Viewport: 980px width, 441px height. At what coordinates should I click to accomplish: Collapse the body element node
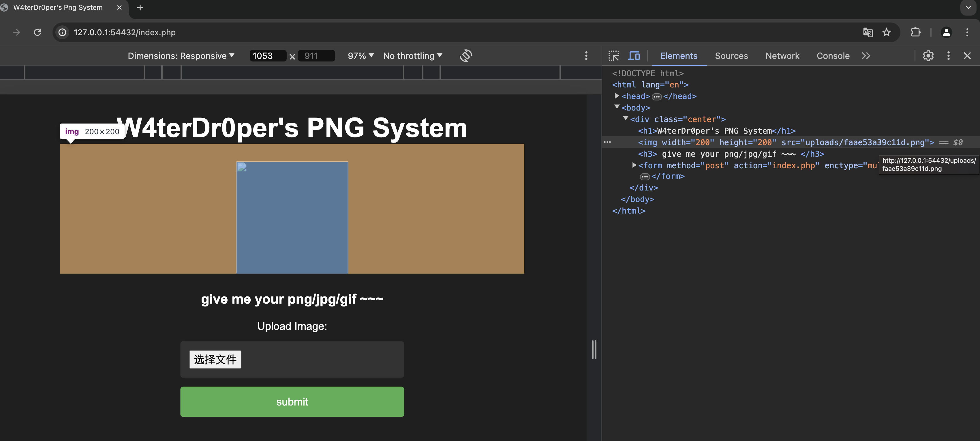click(617, 107)
